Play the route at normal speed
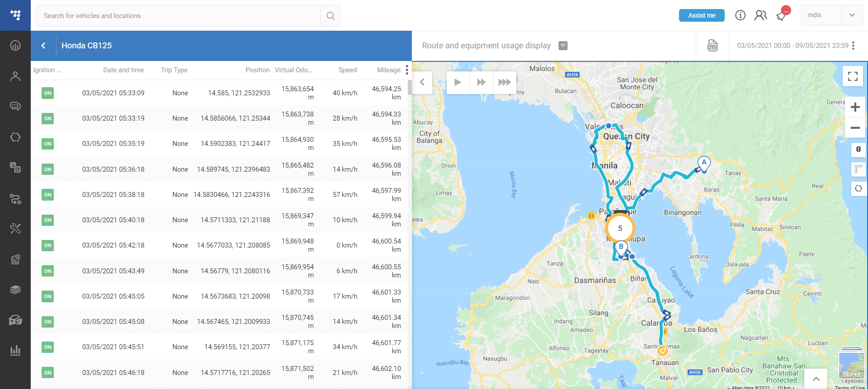This screenshot has width=868, height=389. [x=458, y=82]
